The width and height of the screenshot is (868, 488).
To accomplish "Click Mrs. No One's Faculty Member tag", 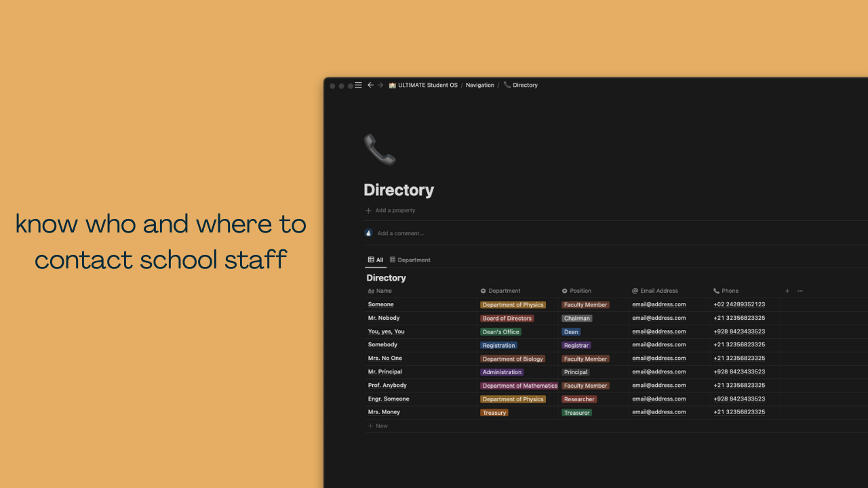I will [x=586, y=359].
